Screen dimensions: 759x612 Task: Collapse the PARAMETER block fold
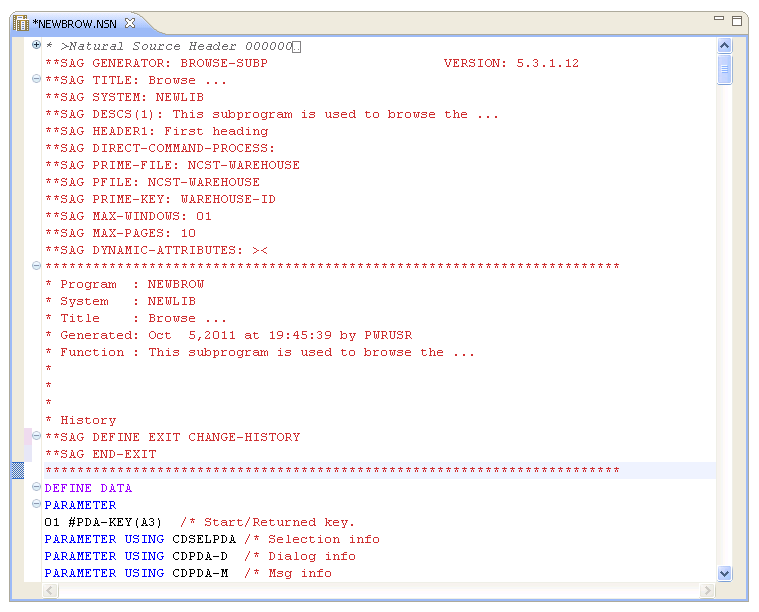pos(36,504)
